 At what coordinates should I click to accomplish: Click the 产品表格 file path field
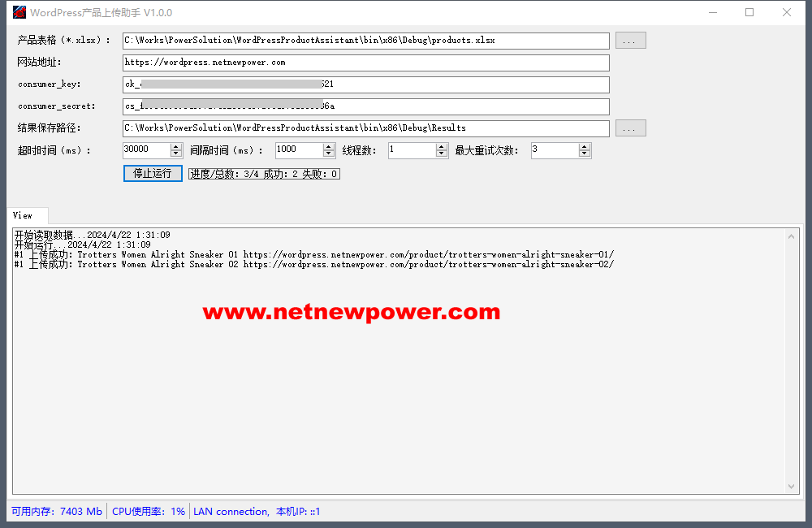(x=365, y=41)
